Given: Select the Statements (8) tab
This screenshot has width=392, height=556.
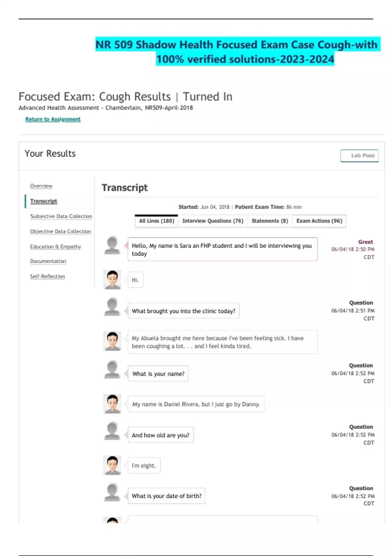Looking at the screenshot, I should click(x=270, y=221).
